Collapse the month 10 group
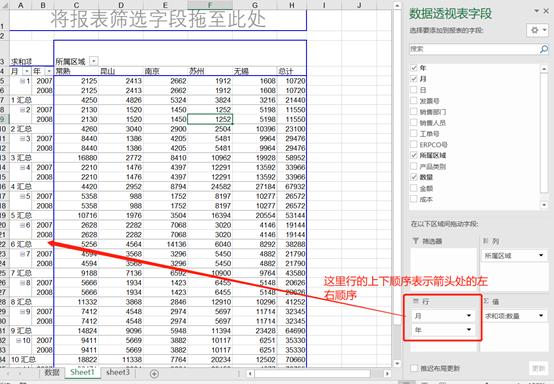 point(18,340)
